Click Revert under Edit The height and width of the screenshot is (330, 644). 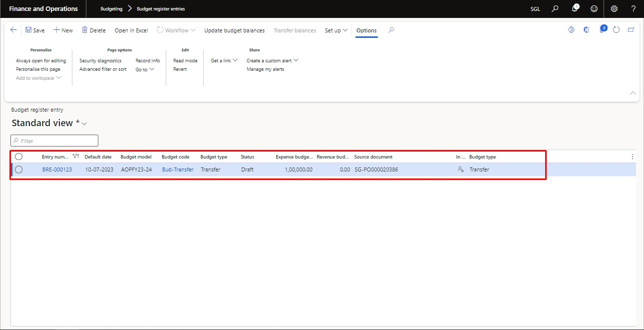click(180, 69)
